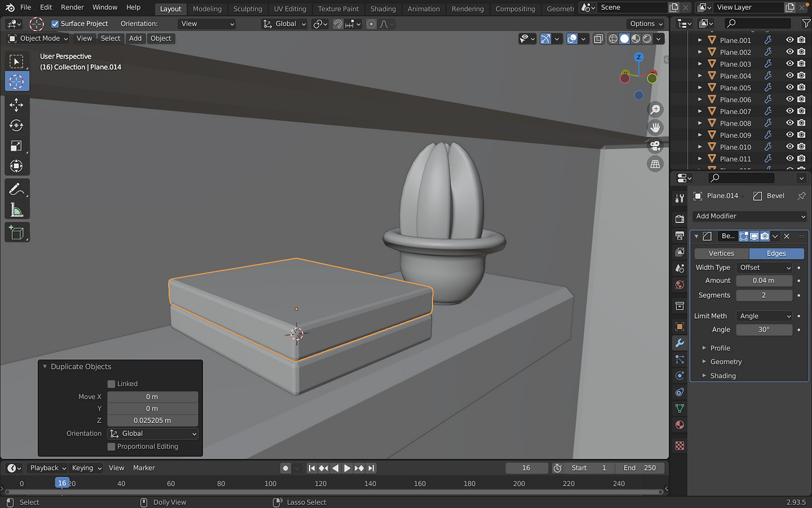Click the zoom viewport icon
The image size is (812, 508).
[655, 109]
